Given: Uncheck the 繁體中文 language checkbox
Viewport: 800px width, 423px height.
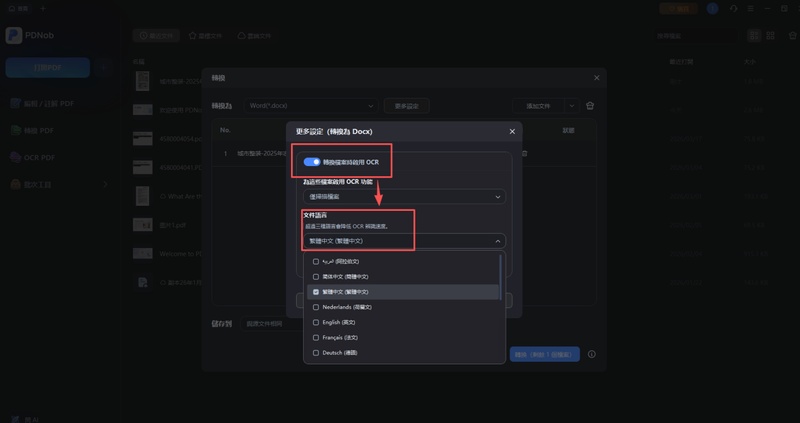Looking at the screenshot, I should click(x=316, y=291).
